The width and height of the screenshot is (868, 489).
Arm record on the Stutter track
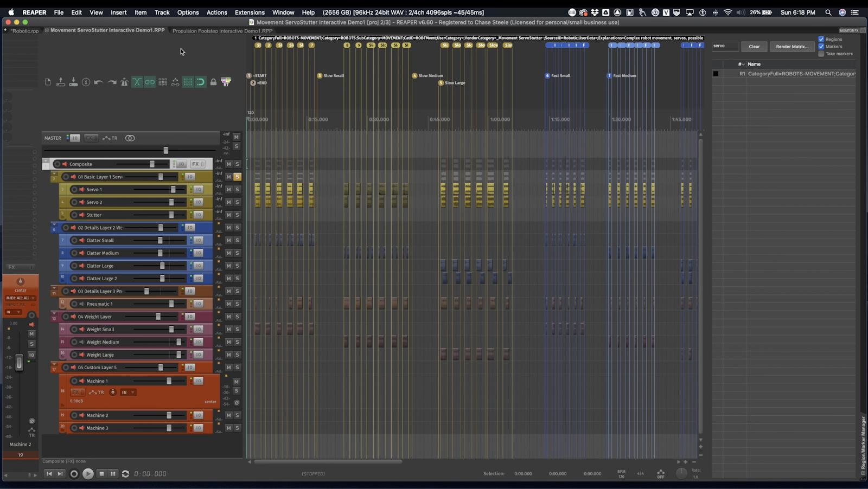point(74,215)
